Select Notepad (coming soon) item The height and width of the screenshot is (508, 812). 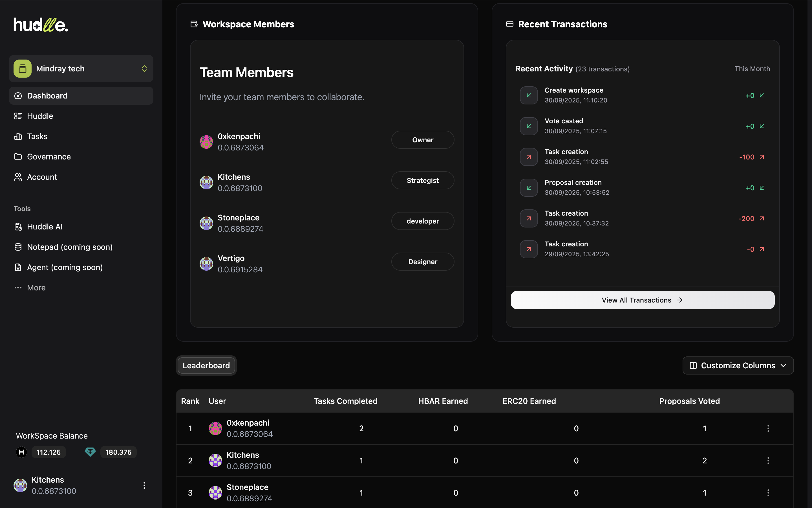81,247
